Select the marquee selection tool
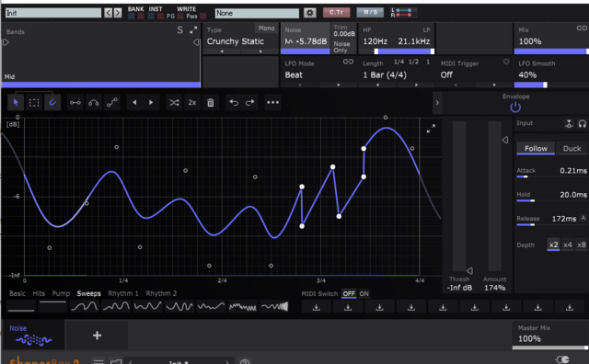This screenshot has height=364, width=589. coord(34,102)
